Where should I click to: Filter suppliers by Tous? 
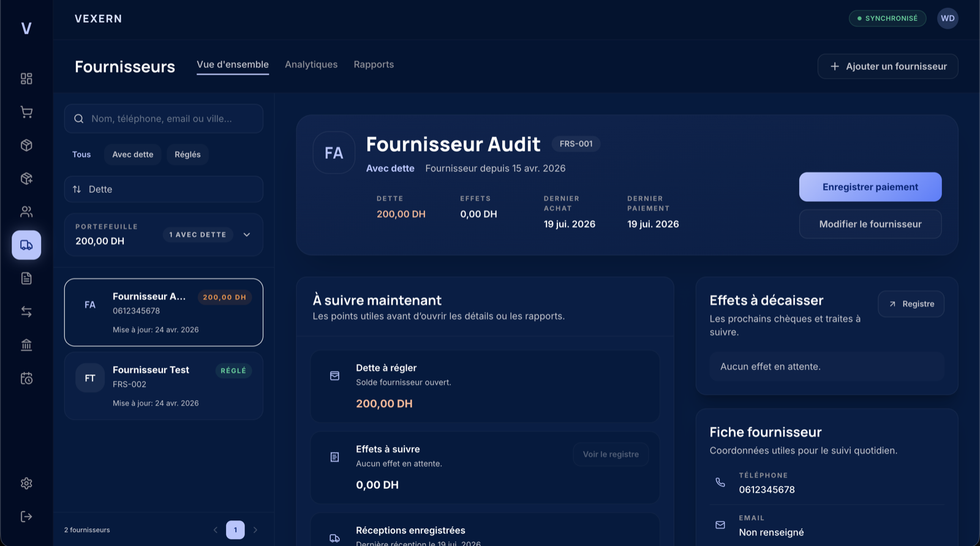[81, 154]
